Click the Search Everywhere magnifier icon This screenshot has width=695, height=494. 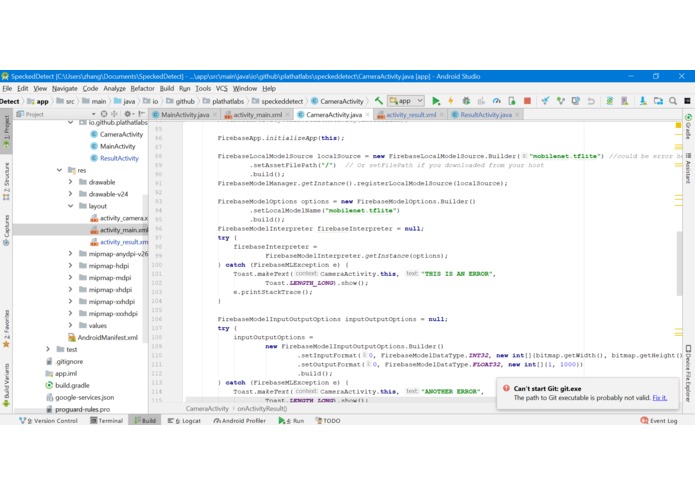(673, 101)
